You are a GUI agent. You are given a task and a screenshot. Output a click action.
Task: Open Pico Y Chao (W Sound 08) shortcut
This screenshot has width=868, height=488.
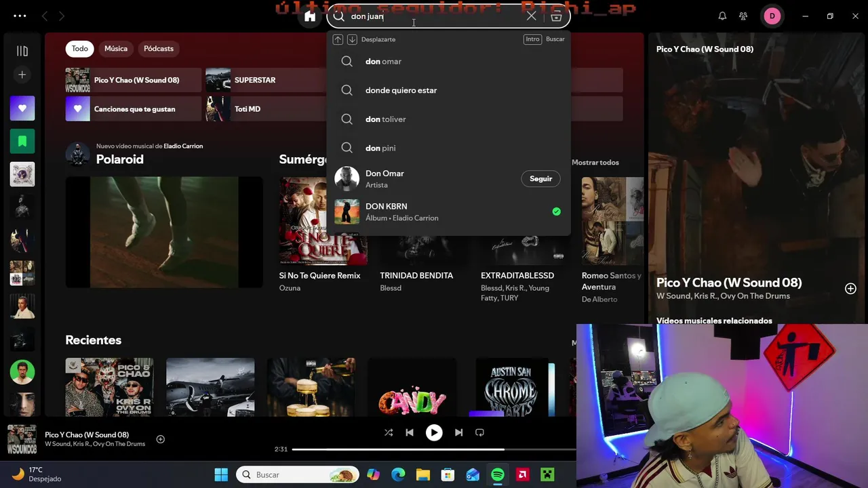click(x=133, y=80)
